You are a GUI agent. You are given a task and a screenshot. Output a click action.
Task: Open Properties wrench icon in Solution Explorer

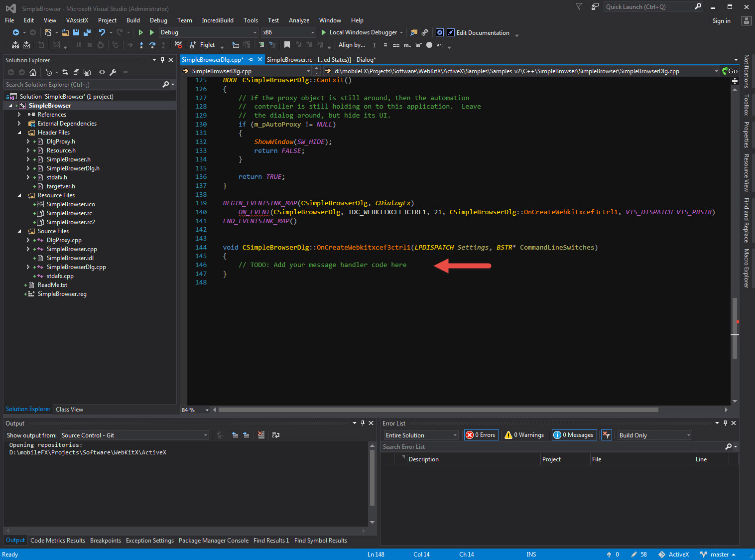click(113, 72)
